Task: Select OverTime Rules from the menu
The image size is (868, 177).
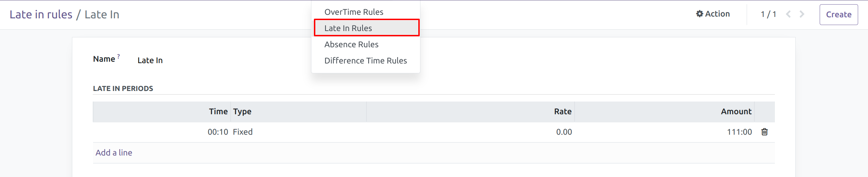Action: coord(354,12)
